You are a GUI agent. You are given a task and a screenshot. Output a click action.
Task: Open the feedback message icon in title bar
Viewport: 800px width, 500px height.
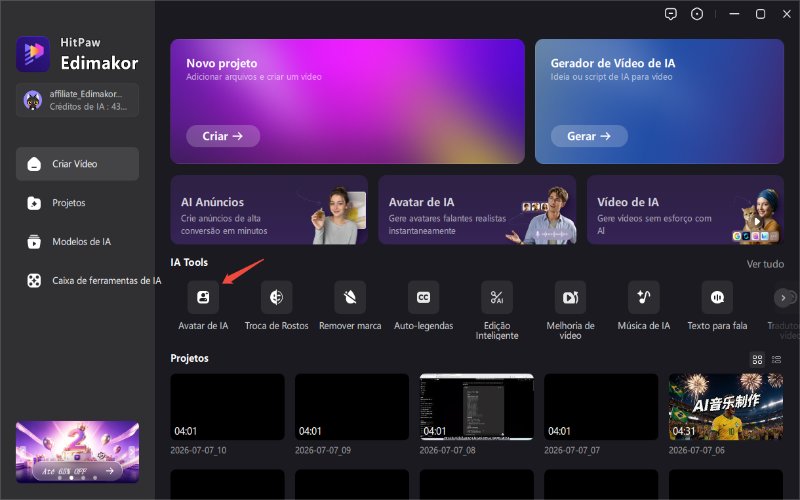pyautogui.click(x=671, y=14)
